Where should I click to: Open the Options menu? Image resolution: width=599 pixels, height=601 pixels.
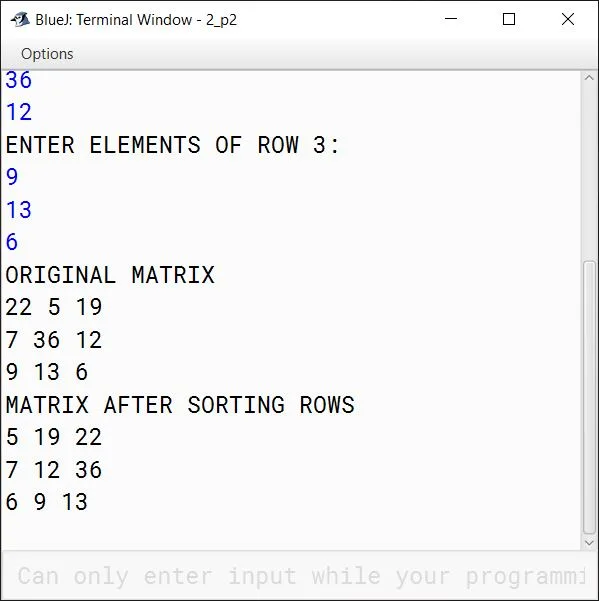(x=47, y=54)
